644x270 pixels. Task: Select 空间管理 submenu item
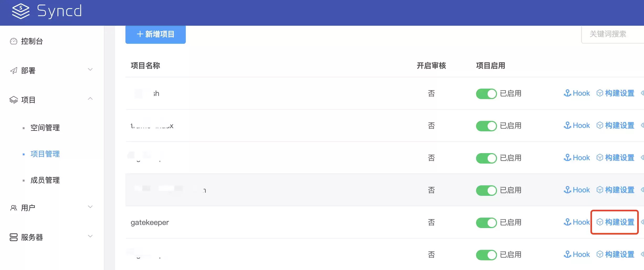[45, 128]
